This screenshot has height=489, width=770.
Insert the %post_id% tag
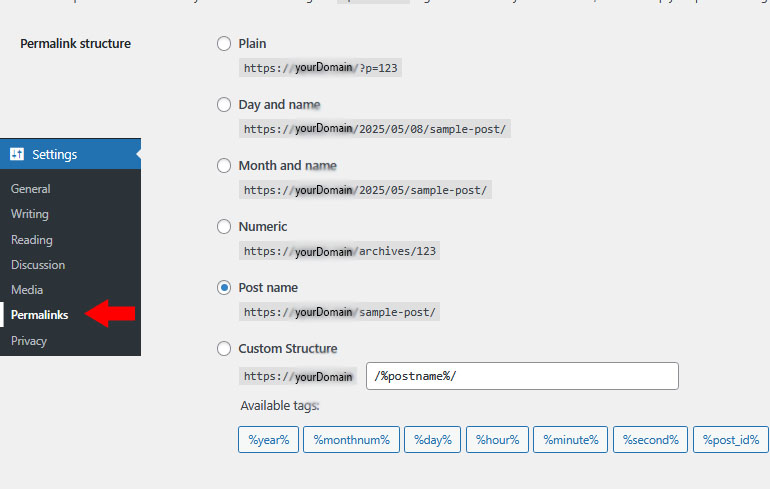pyautogui.click(x=731, y=440)
